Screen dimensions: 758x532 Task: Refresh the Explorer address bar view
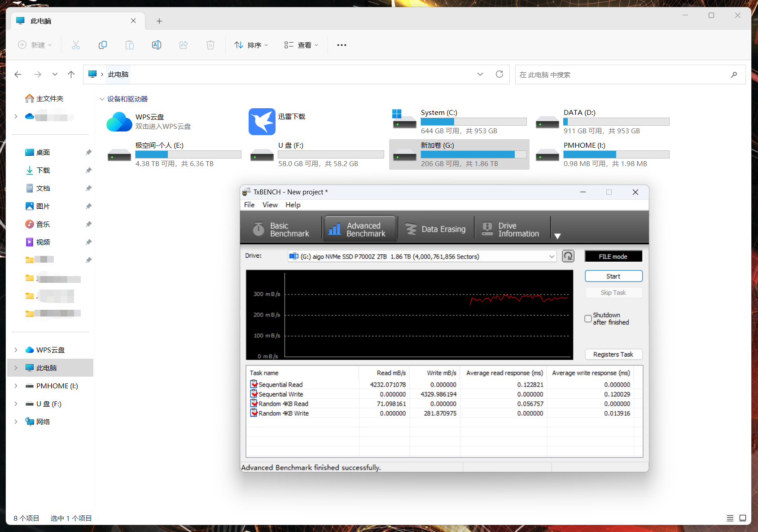(499, 74)
